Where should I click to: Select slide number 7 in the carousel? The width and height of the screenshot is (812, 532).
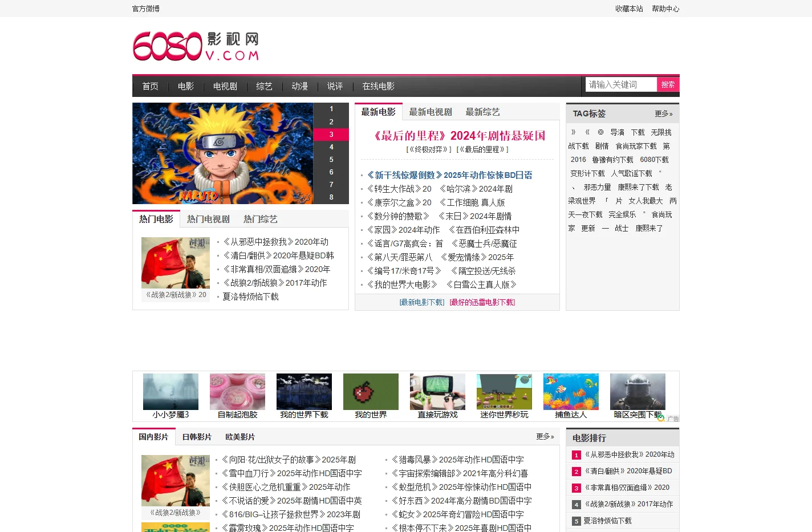(x=331, y=184)
